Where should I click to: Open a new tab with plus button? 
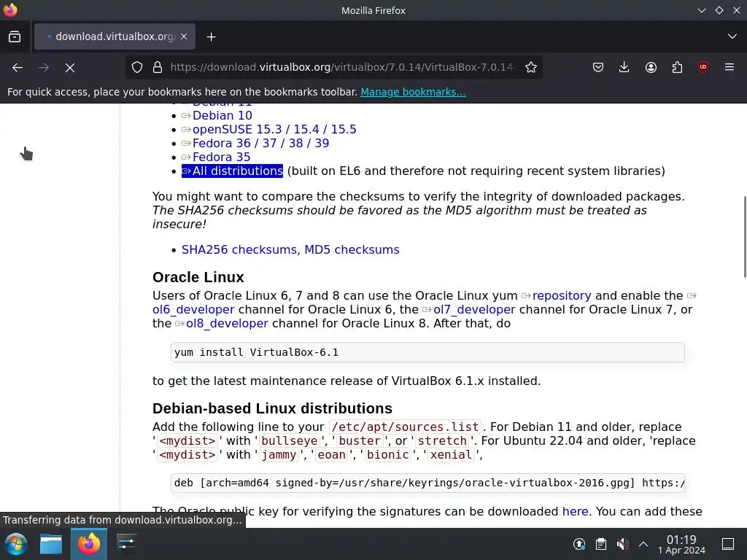tap(211, 36)
